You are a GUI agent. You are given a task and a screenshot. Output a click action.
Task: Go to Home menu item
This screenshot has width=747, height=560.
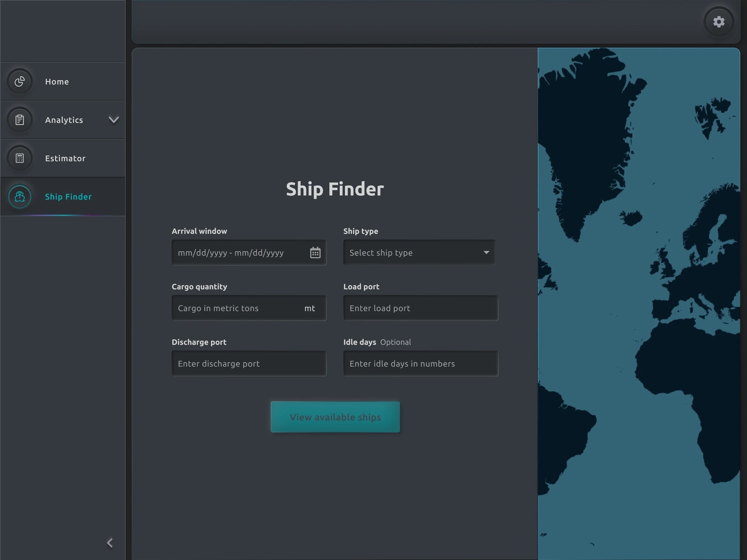tap(57, 82)
